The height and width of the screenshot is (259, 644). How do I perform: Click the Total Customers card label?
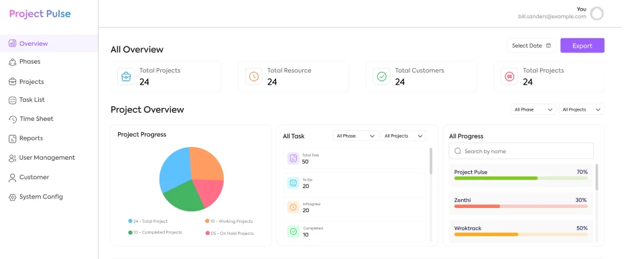420,70
